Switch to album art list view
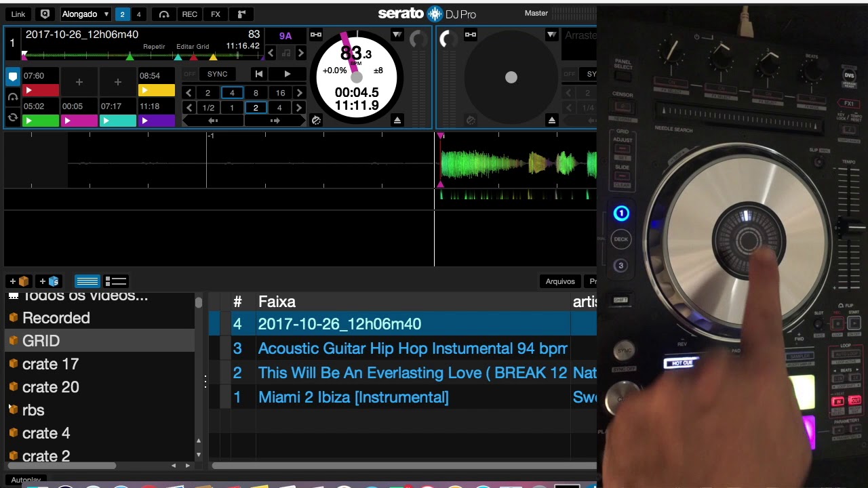This screenshot has height=488, width=868. 116,281
